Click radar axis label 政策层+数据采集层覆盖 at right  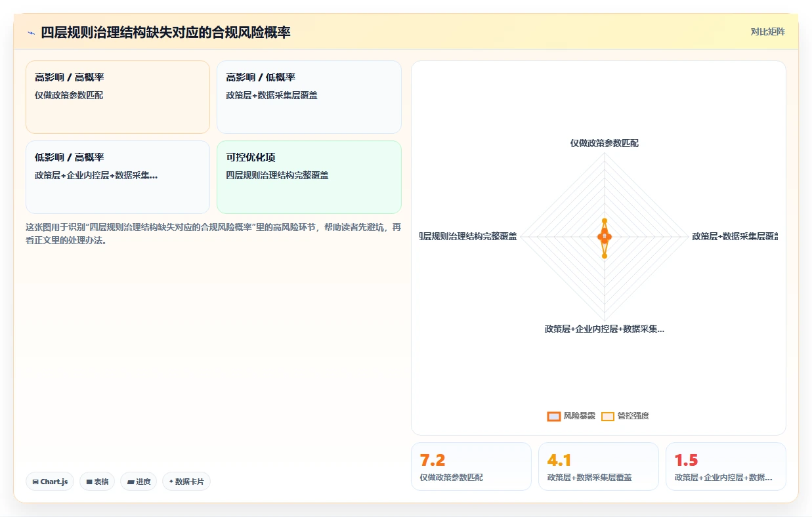point(735,236)
